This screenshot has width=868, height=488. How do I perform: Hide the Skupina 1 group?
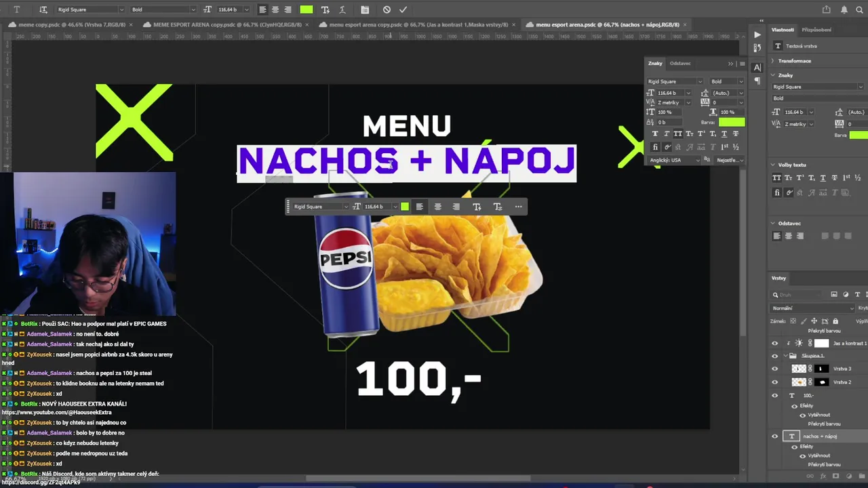[775, 356]
